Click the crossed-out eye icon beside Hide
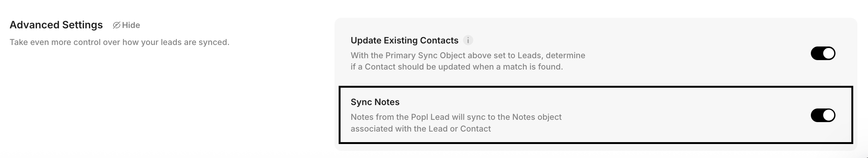The image size is (868, 158). (x=117, y=25)
